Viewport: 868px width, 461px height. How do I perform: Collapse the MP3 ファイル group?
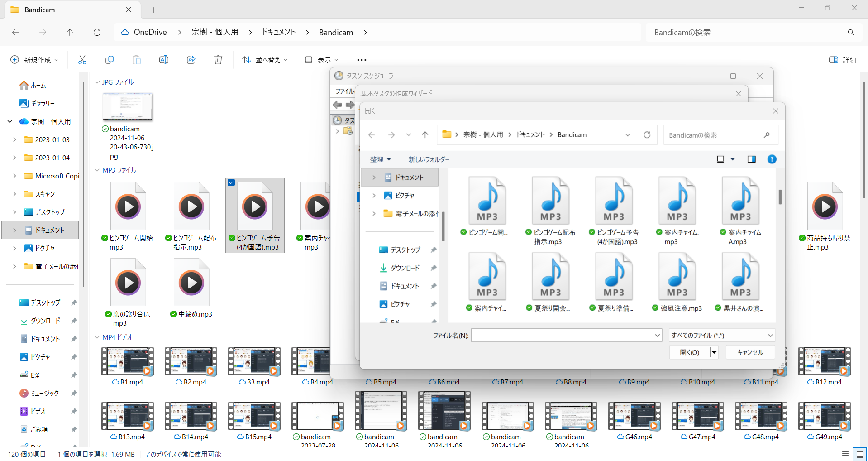coord(97,170)
